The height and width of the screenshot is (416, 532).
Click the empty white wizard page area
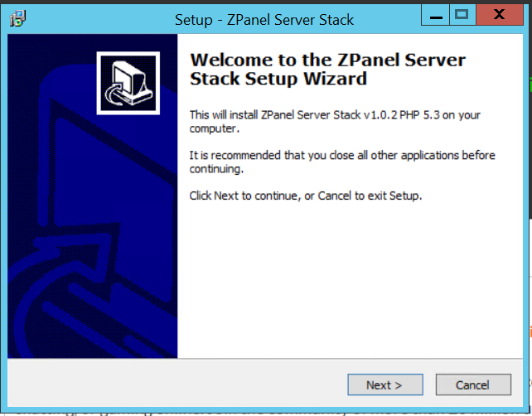350,278
